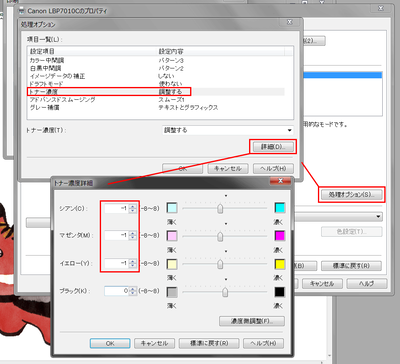Screen dimensions: 400x364
Task: Select the アドバンスドスムージング row
Action: 157,100
